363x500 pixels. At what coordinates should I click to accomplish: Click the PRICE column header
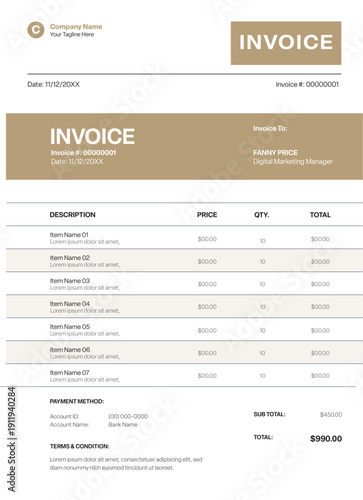pyautogui.click(x=207, y=215)
